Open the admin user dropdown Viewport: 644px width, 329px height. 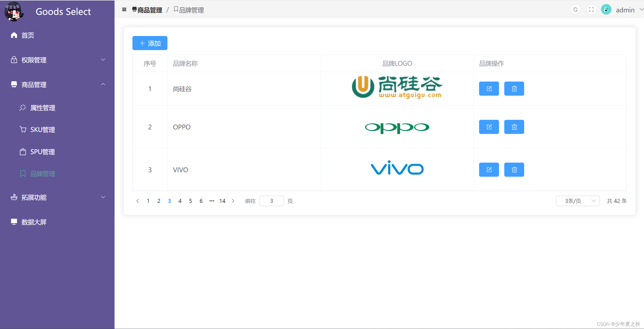click(625, 10)
